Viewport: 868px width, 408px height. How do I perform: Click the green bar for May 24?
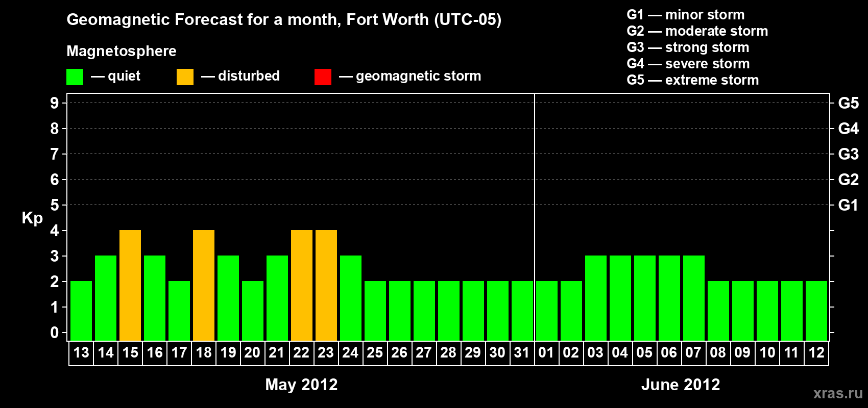(x=351, y=298)
